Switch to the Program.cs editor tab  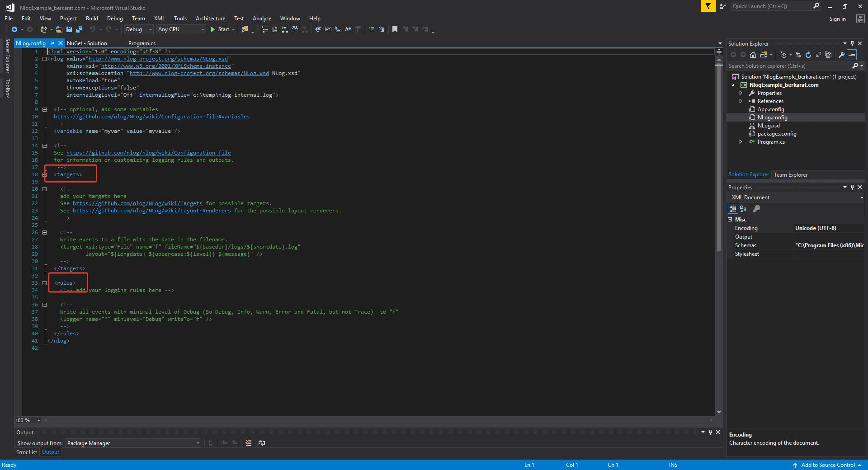pyautogui.click(x=142, y=43)
